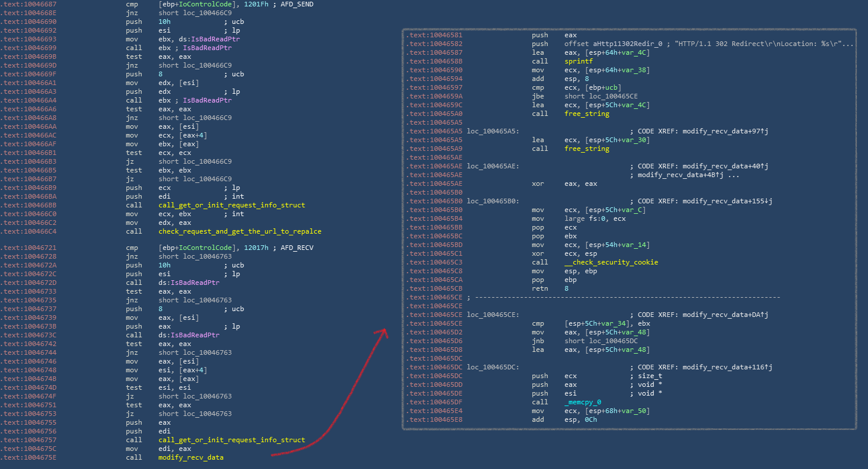Click the modify_recv_data call in the left listing
Viewport: 868px width, 469px height.
click(x=190, y=457)
